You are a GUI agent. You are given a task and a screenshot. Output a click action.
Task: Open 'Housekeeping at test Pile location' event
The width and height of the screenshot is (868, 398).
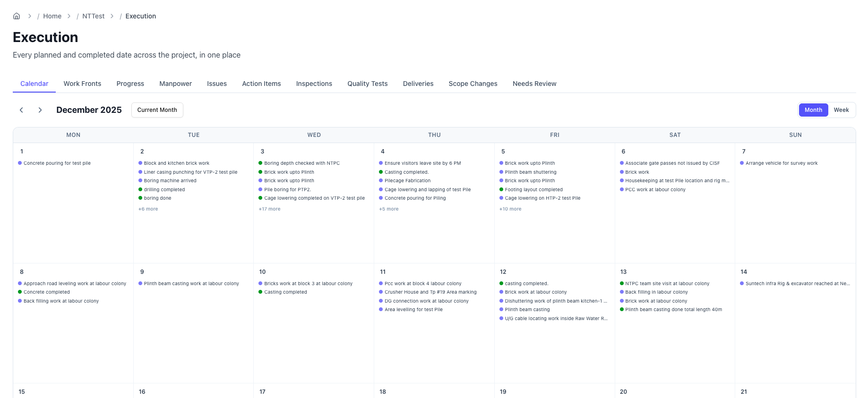coord(675,181)
